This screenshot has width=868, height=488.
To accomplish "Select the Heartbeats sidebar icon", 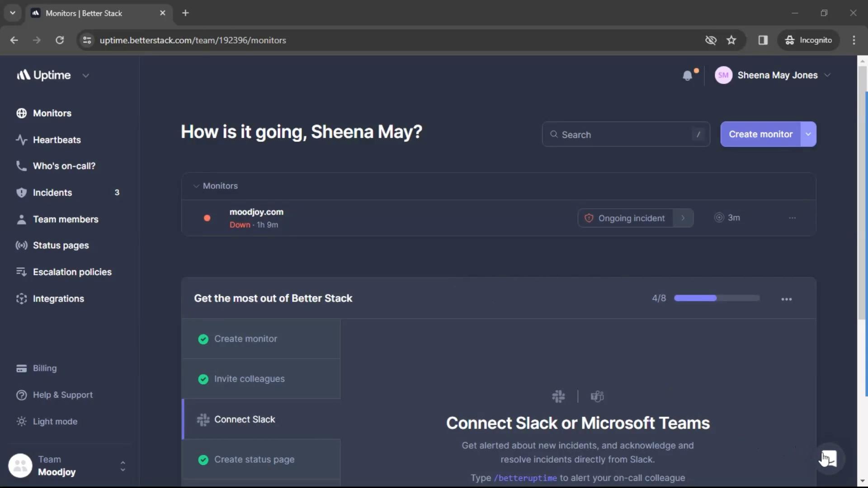I will (21, 140).
